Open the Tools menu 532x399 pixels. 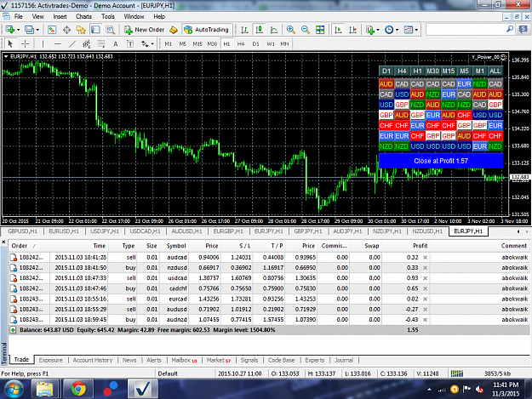point(107,16)
